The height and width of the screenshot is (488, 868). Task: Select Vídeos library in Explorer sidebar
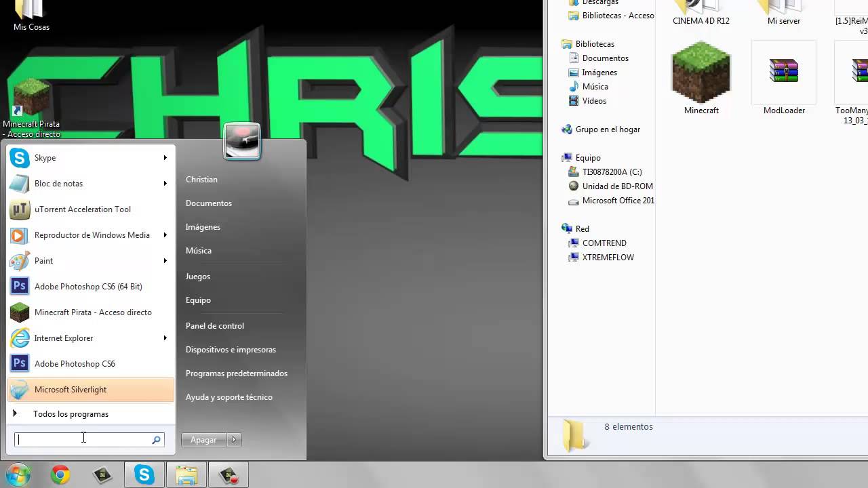tap(594, 101)
